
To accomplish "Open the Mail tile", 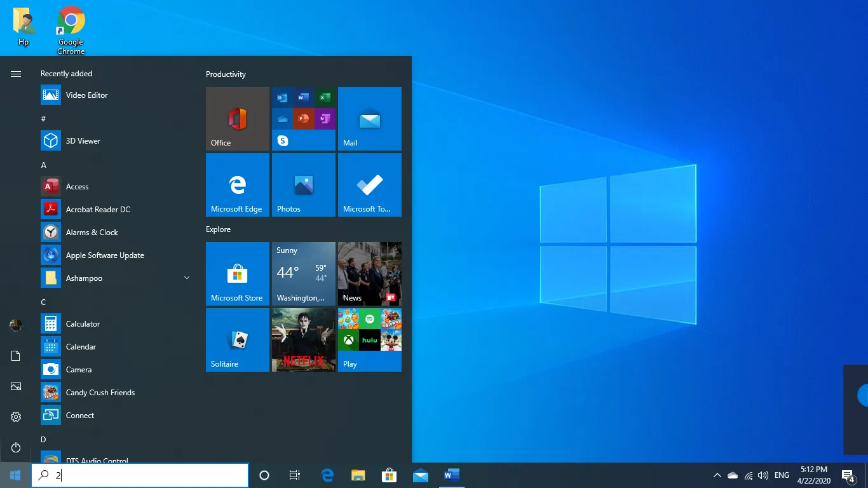I will pos(370,119).
